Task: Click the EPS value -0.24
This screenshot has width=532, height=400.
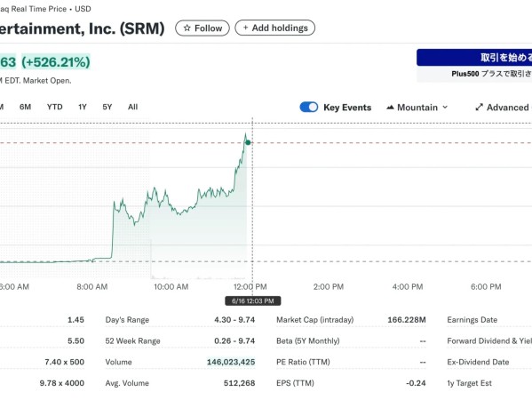Action: (x=416, y=383)
